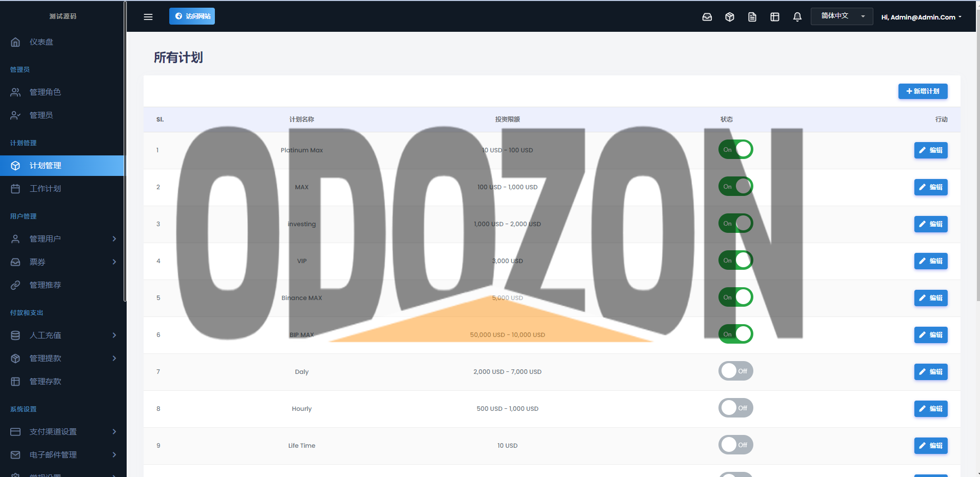Viewport: 980px width, 477px height.
Task: Expand the 支付渠道设置 submenu chevron
Action: pyautogui.click(x=114, y=432)
